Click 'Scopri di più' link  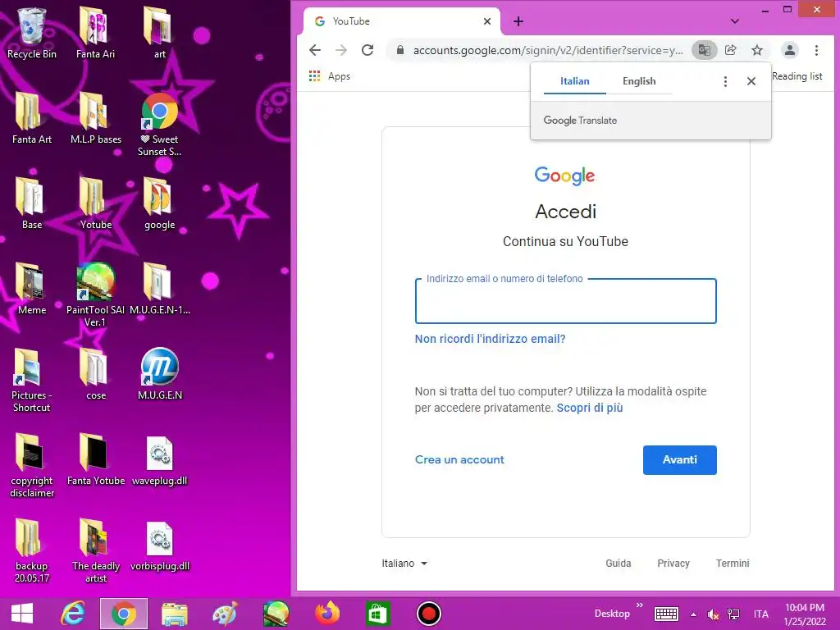click(589, 408)
